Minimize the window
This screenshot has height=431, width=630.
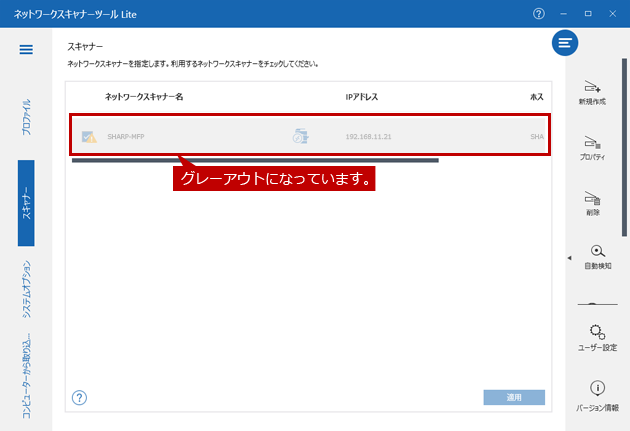(x=563, y=14)
